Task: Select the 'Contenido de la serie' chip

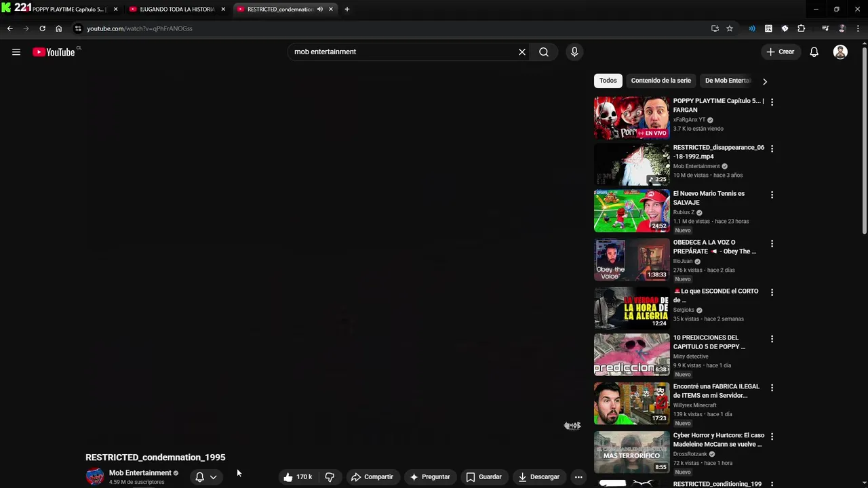Action: (661, 81)
